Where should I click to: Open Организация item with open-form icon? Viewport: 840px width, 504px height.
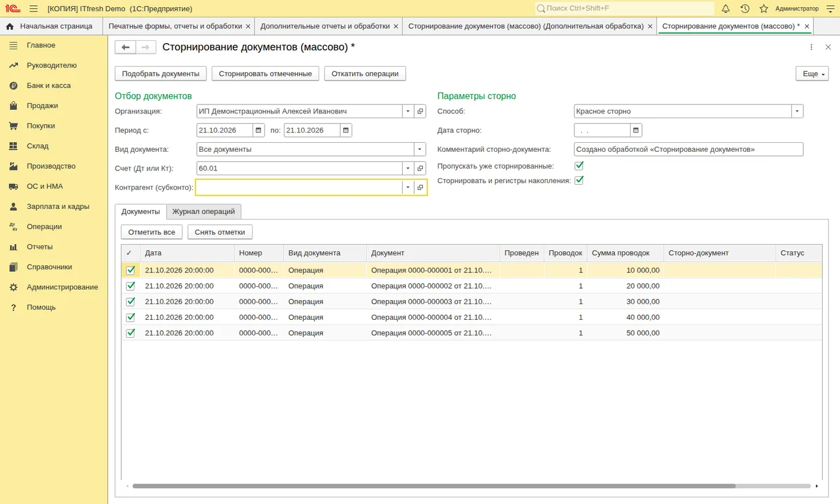click(x=421, y=111)
